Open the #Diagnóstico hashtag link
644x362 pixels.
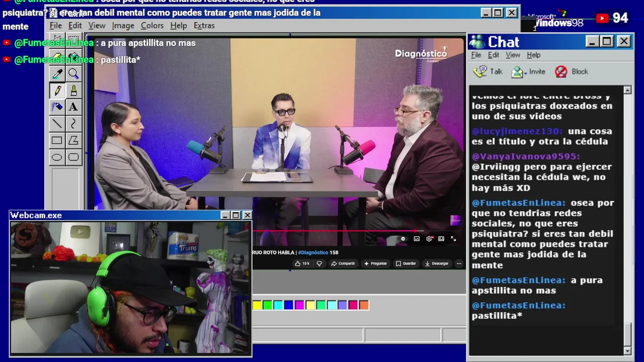[x=313, y=252]
